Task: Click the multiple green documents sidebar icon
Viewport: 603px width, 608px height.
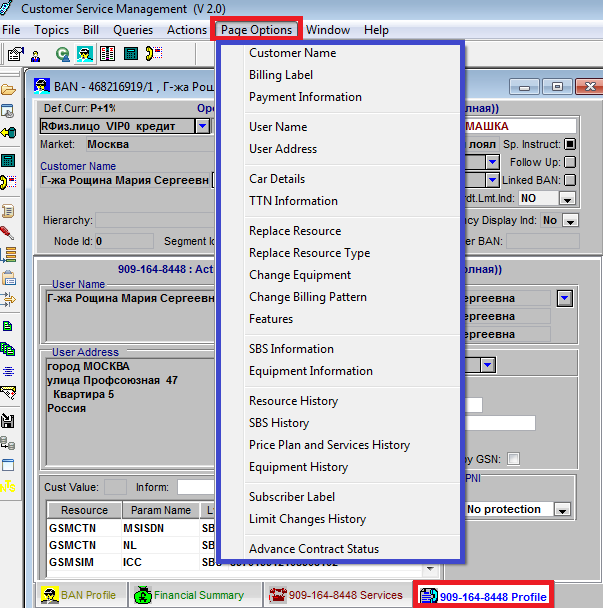Action: [x=8, y=349]
